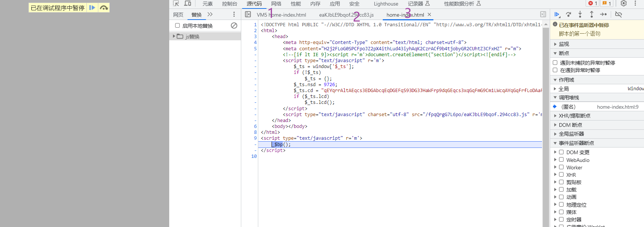Open the navigator pane three-dot menu

pos(234,14)
